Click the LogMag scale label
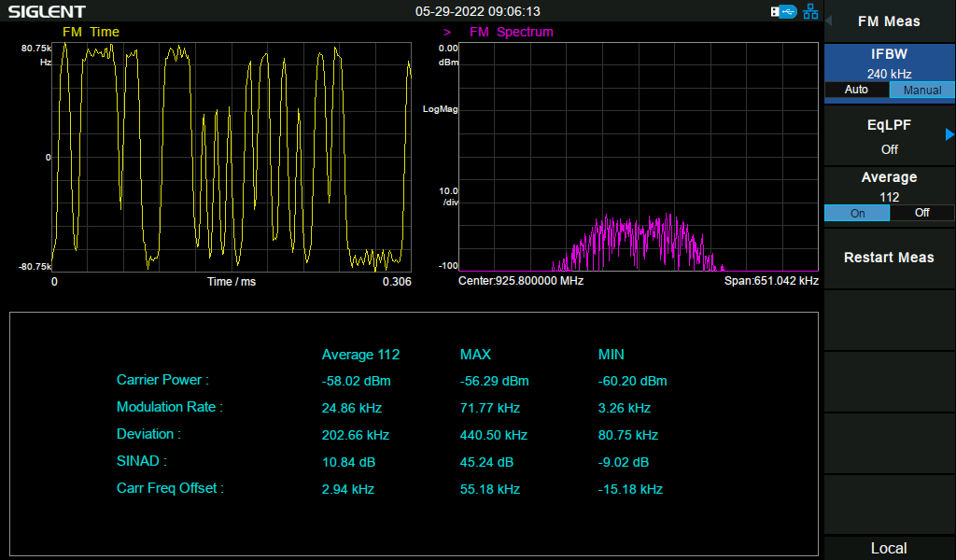This screenshot has width=956, height=560. pos(441,109)
